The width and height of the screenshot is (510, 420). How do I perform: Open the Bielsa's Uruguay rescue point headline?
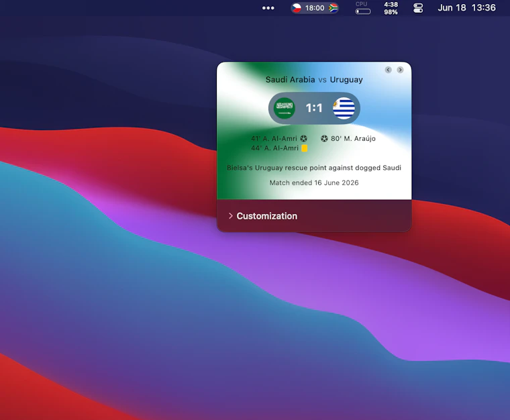[x=314, y=168]
